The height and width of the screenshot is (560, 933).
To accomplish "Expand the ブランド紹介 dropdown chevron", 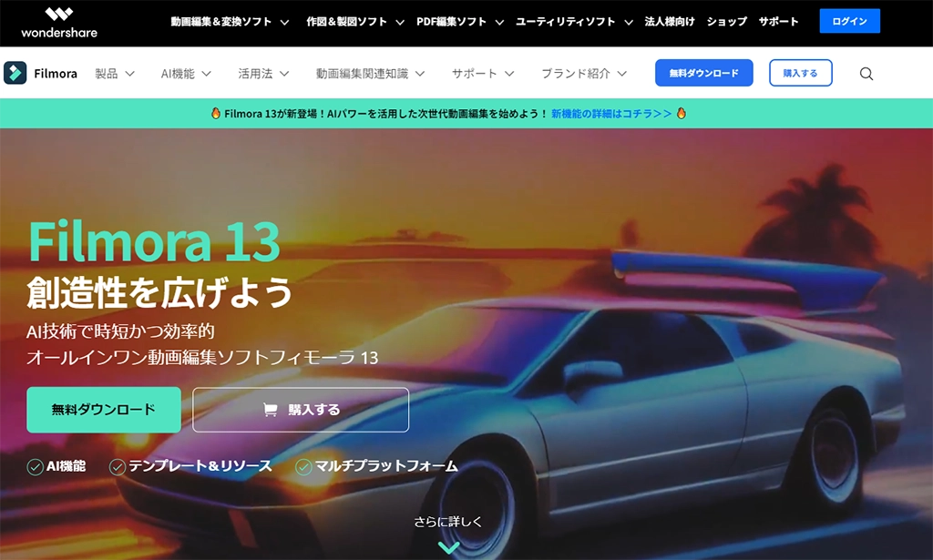I will (x=621, y=74).
